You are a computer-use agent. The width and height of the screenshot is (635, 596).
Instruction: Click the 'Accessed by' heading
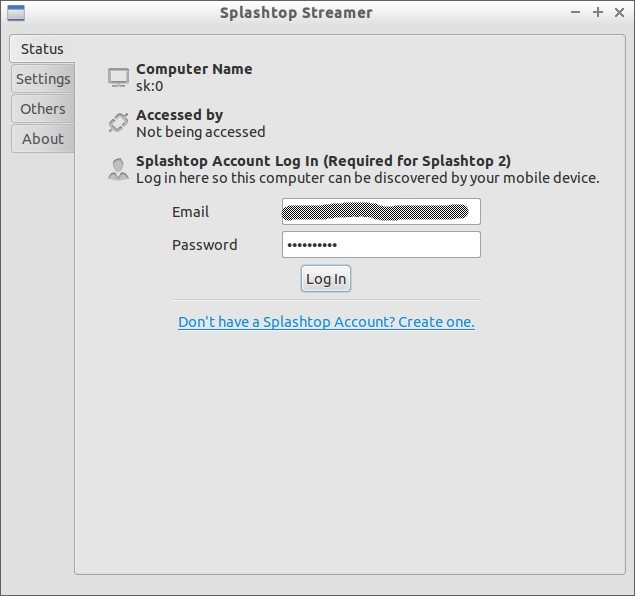[179, 115]
